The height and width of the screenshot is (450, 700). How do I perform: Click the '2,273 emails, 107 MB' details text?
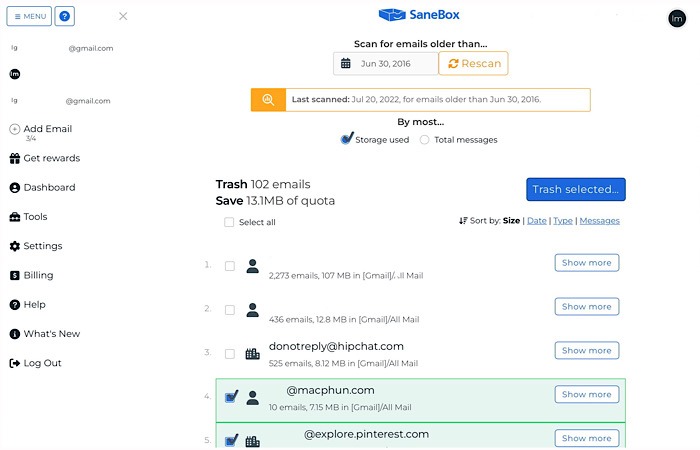346,276
